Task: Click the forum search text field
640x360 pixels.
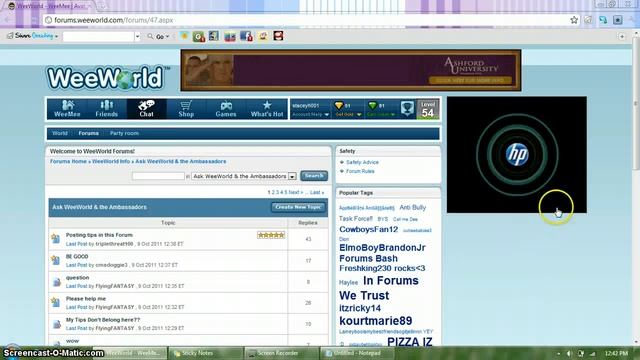Action: [x=158, y=176]
